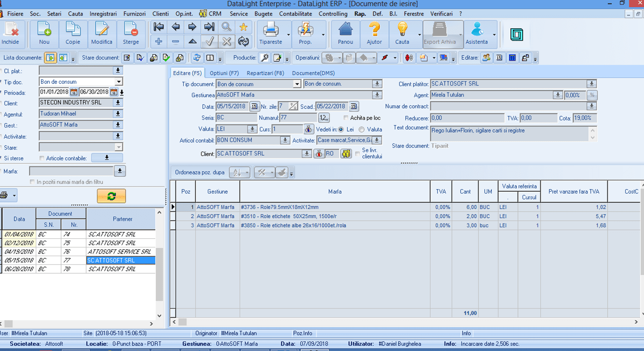This screenshot has height=351, width=644.
Task: Click the Marfa column header
Action: (x=335, y=192)
